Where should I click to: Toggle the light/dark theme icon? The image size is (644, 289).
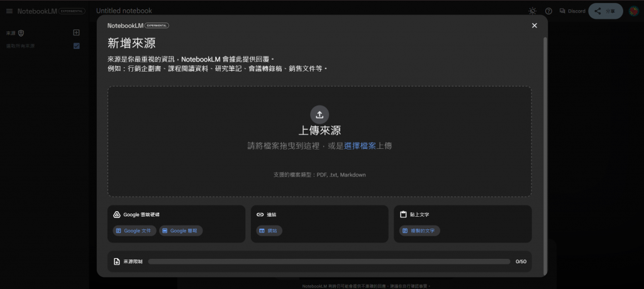click(532, 11)
